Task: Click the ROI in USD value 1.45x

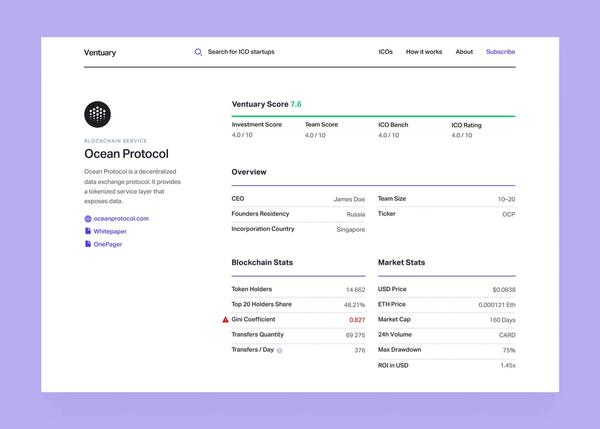Action: click(508, 365)
